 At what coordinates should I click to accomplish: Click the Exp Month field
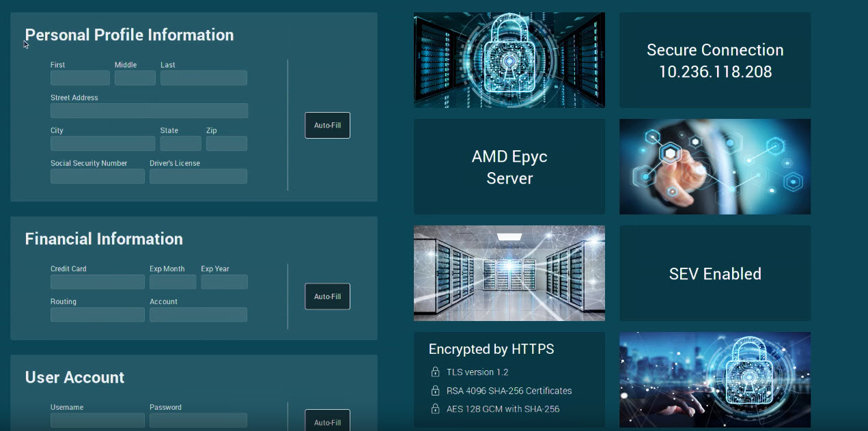coord(173,282)
